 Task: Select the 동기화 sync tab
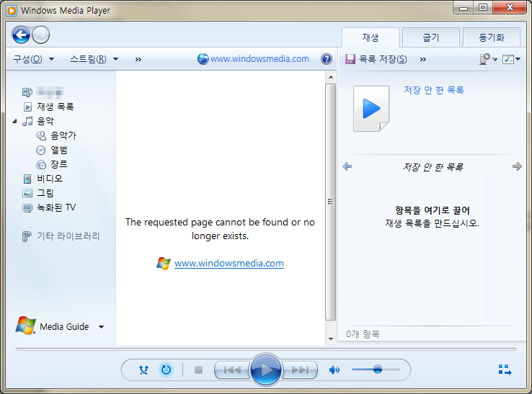click(492, 37)
